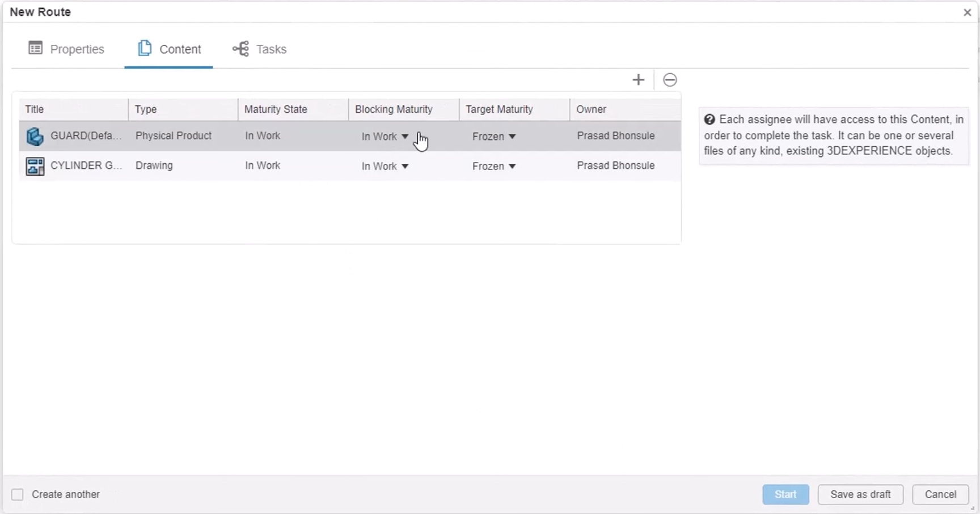Click the Start button

(785, 494)
